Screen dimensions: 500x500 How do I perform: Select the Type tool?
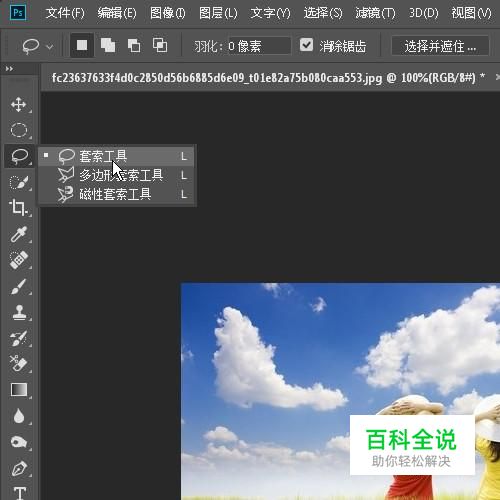(x=19, y=493)
